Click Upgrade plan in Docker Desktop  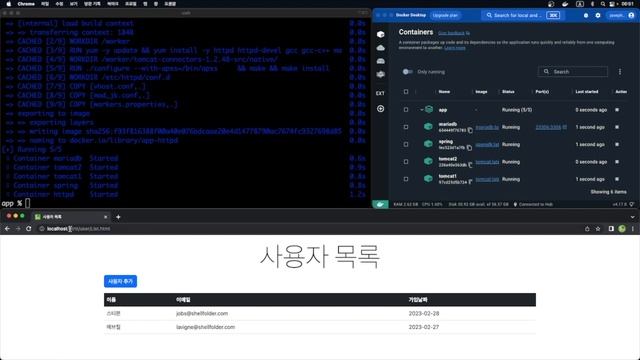tap(445, 15)
